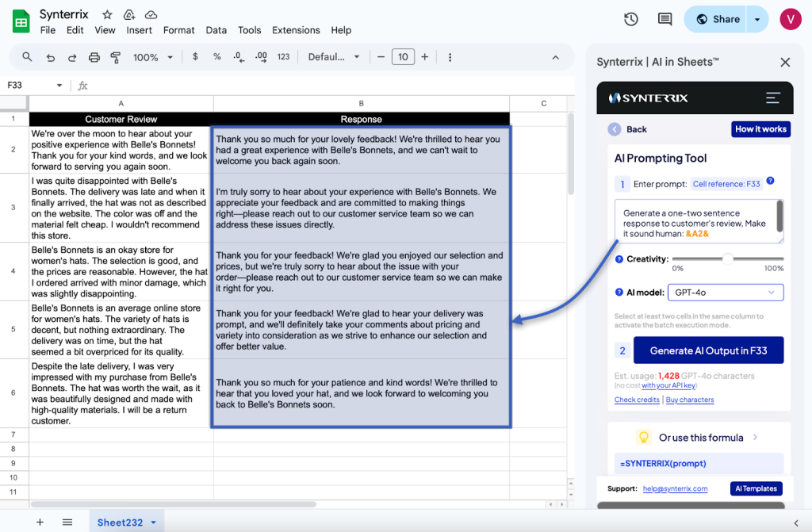Screen dimensions: 812x532
Task: Open the Name Box dropdown
Action: point(59,86)
